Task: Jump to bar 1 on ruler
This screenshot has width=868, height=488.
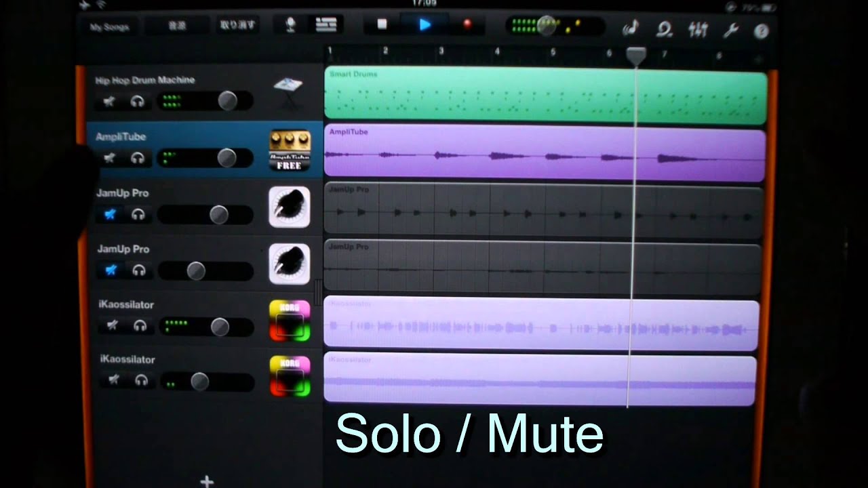Action: [x=330, y=51]
